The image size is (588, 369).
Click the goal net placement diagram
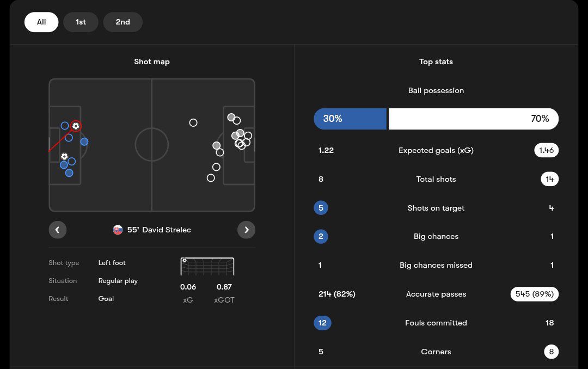point(207,266)
